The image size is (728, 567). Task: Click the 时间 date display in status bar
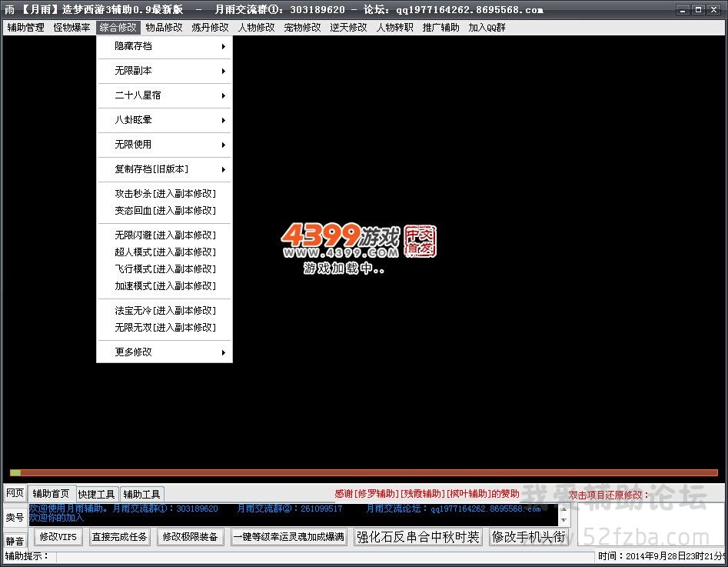663,556
